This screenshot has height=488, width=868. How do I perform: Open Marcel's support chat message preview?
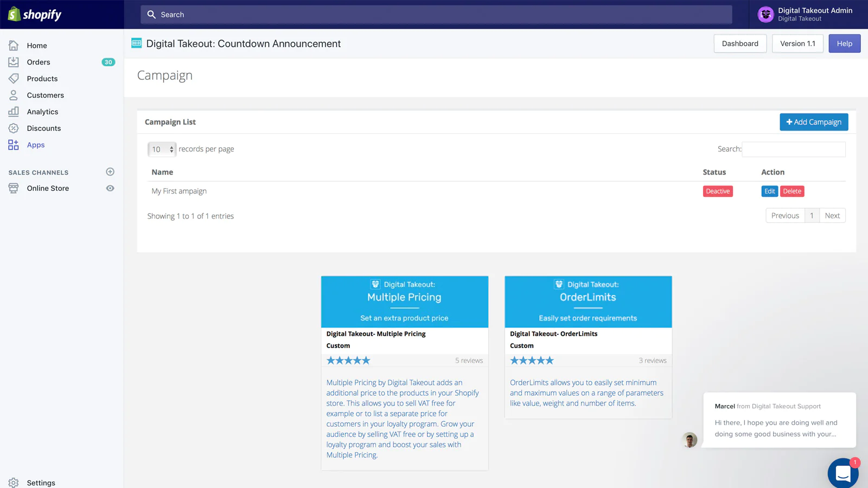coord(780,420)
